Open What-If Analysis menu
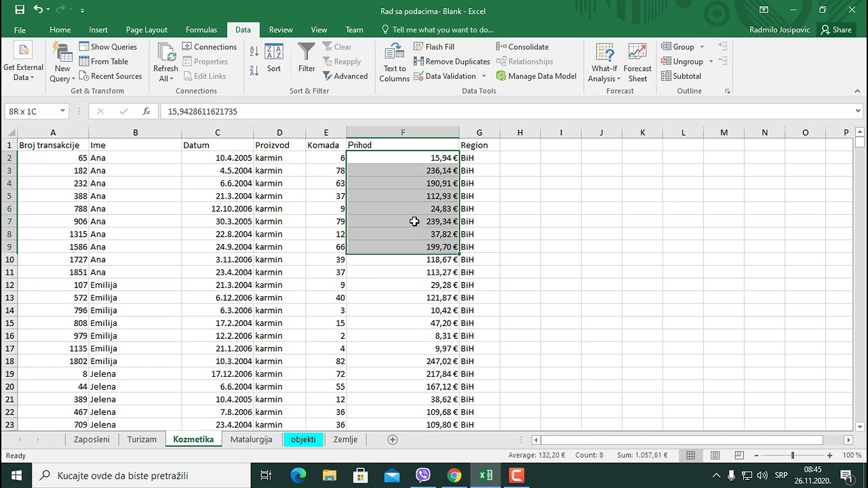Image resolution: width=868 pixels, height=488 pixels. point(604,63)
